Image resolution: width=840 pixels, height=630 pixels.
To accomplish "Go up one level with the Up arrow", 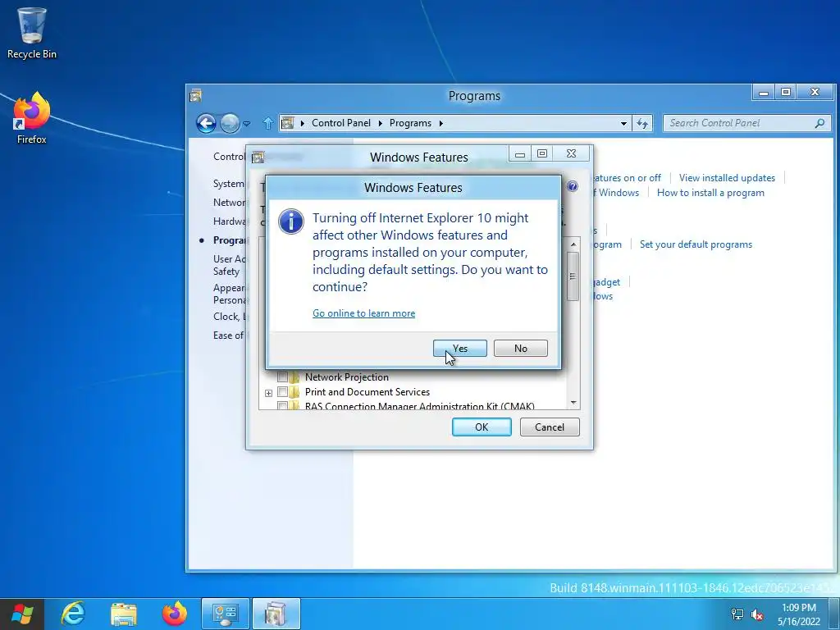I will [x=268, y=123].
